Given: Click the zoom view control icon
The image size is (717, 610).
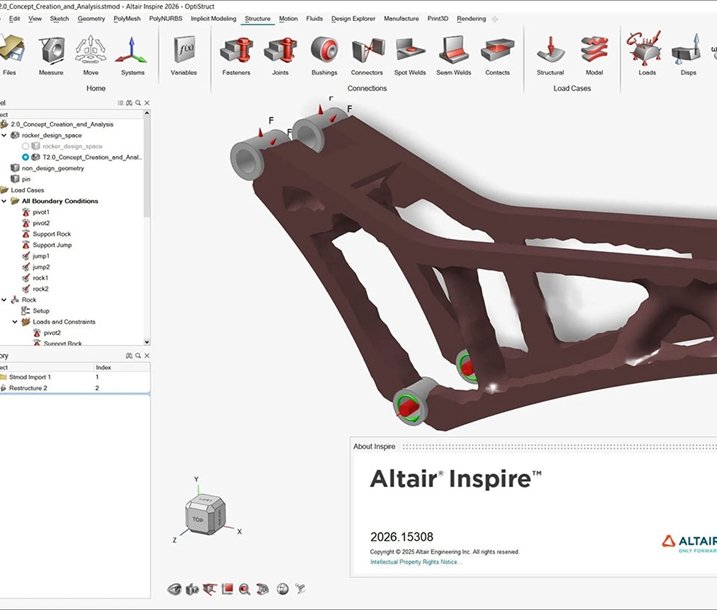Looking at the screenshot, I should (x=245, y=589).
